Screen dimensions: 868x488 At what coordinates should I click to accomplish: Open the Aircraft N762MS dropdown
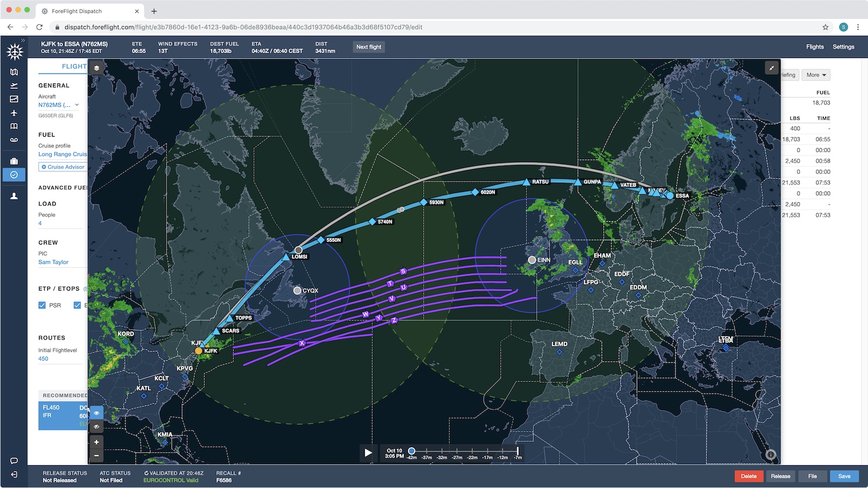59,105
